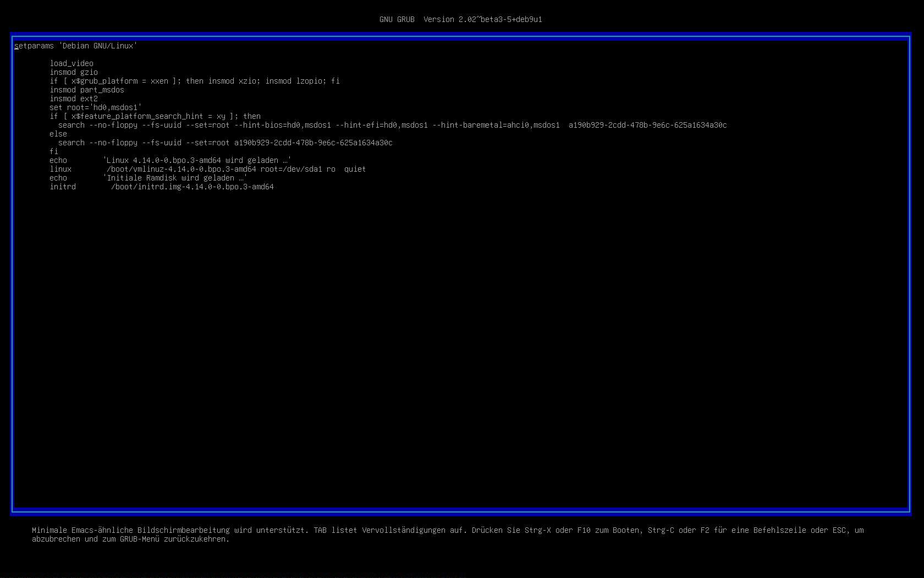Click the GNU GRUB version header text
924x578 pixels.
tap(461, 19)
